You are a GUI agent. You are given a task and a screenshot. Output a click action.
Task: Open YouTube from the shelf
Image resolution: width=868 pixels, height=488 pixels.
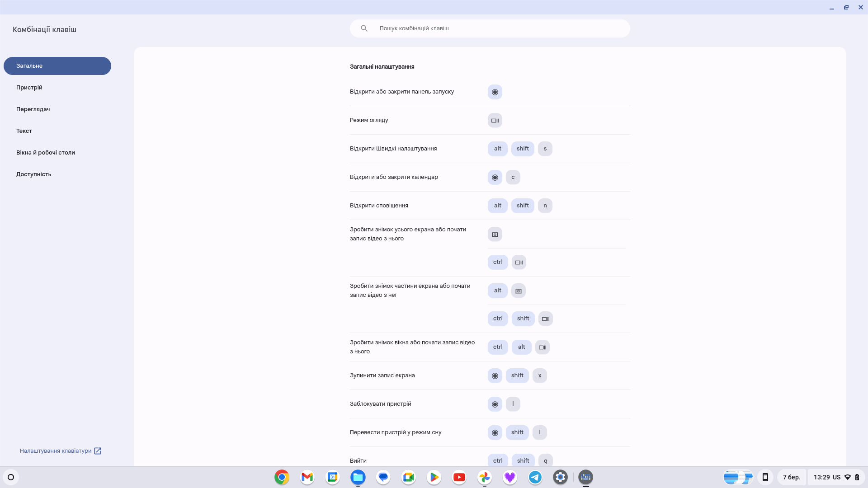(x=459, y=477)
